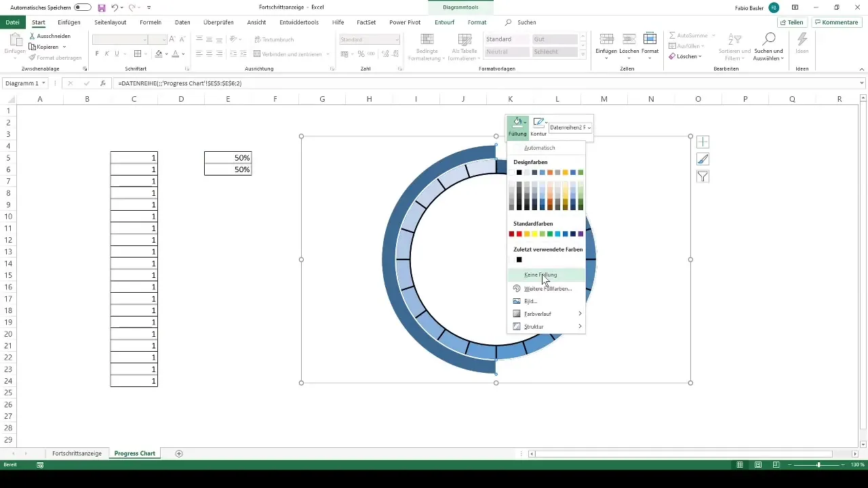Click the zoom slider handle

point(818,465)
